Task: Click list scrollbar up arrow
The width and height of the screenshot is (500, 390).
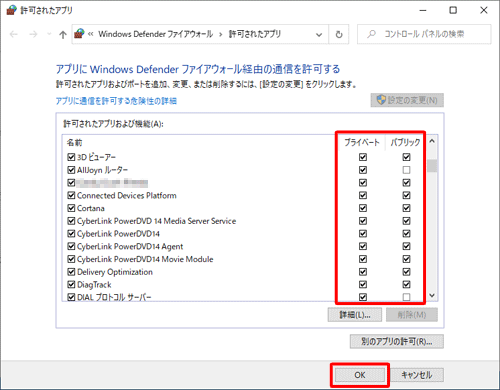Action: coord(432,141)
